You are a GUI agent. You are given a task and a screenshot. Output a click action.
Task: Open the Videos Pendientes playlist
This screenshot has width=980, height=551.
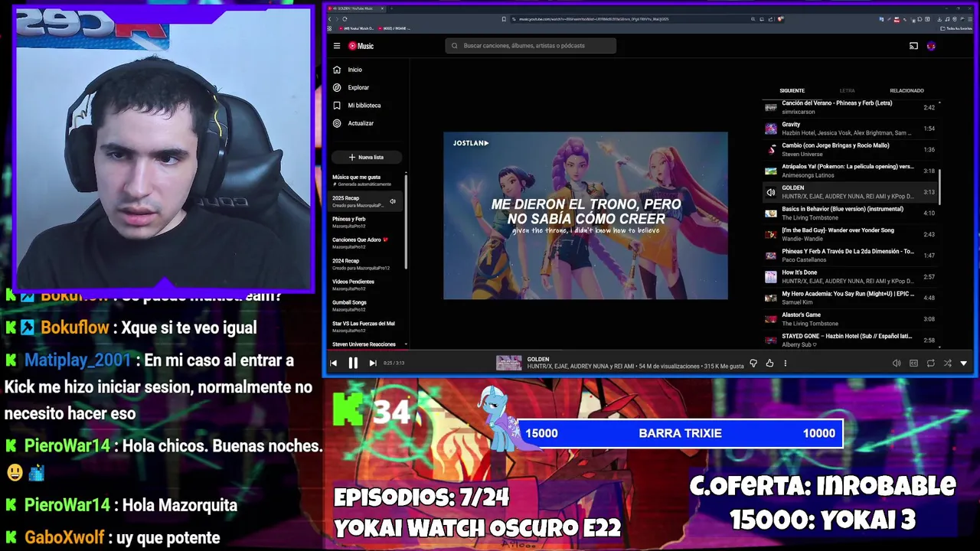point(366,285)
